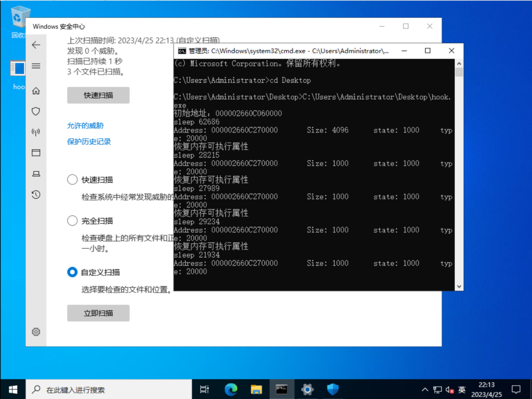Open the taskbar clock and date
Screen dimensions: 532x399
487,390
